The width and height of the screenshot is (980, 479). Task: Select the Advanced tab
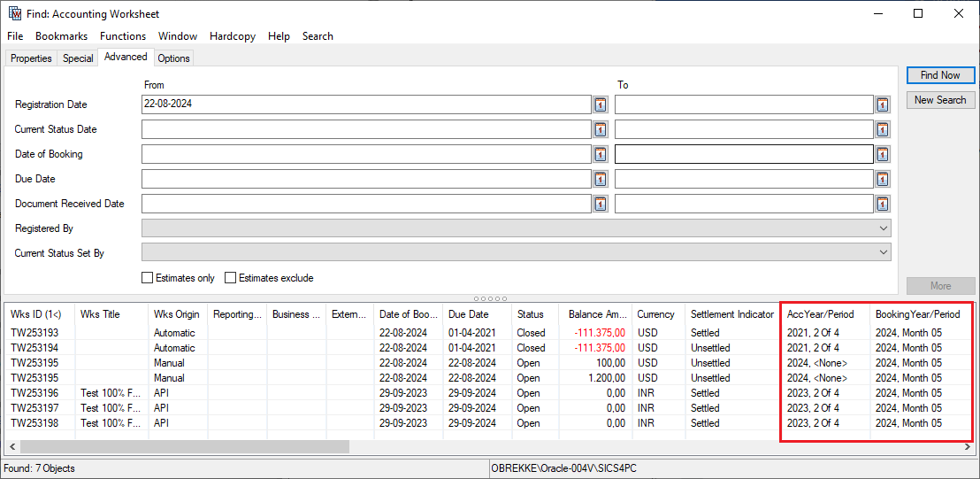[x=126, y=57]
